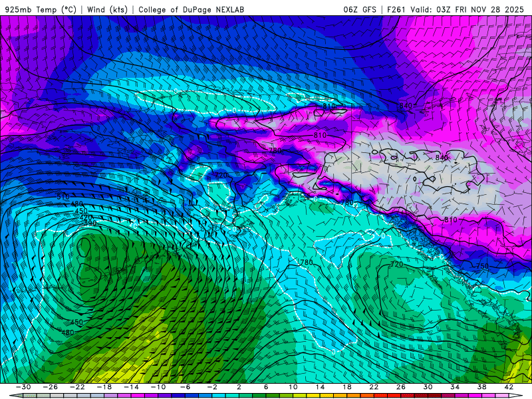Click the "College of DuPage NEXLAB" label
The height and width of the screenshot is (399, 532).
pyautogui.click(x=191, y=9)
